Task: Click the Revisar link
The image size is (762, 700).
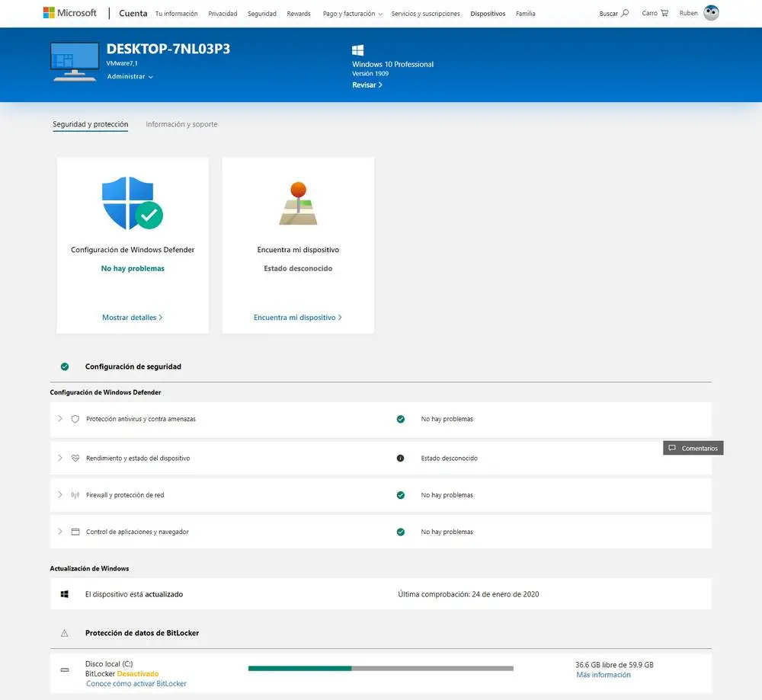Action: point(367,85)
